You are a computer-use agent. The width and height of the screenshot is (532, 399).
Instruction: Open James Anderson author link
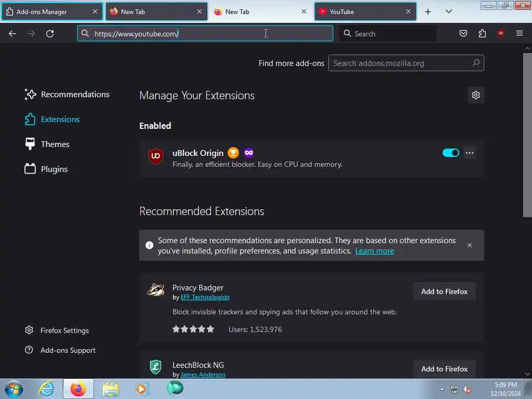(203, 375)
